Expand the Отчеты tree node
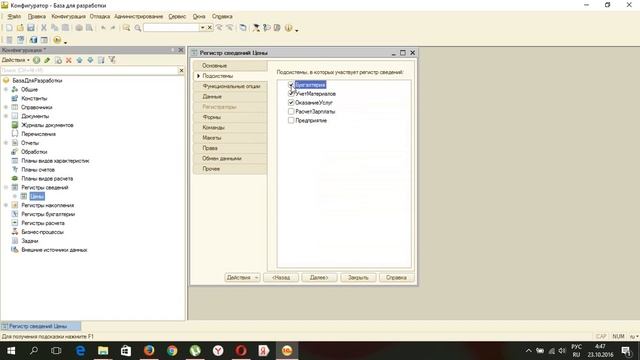The height and width of the screenshot is (360, 640). (x=6, y=143)
